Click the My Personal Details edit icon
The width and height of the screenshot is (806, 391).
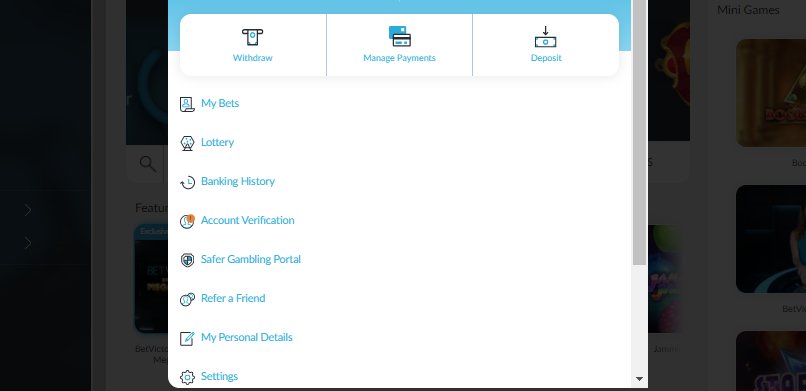point(187,338)
